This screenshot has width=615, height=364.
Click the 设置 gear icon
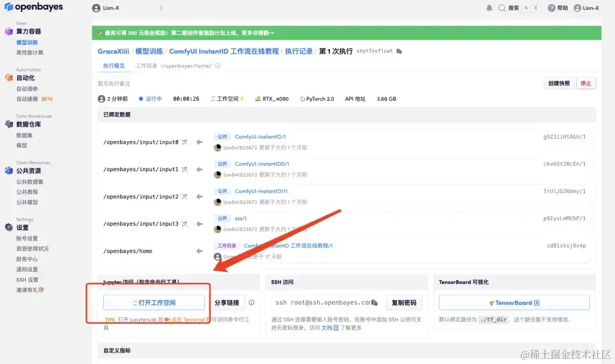[x=9, y=227]
